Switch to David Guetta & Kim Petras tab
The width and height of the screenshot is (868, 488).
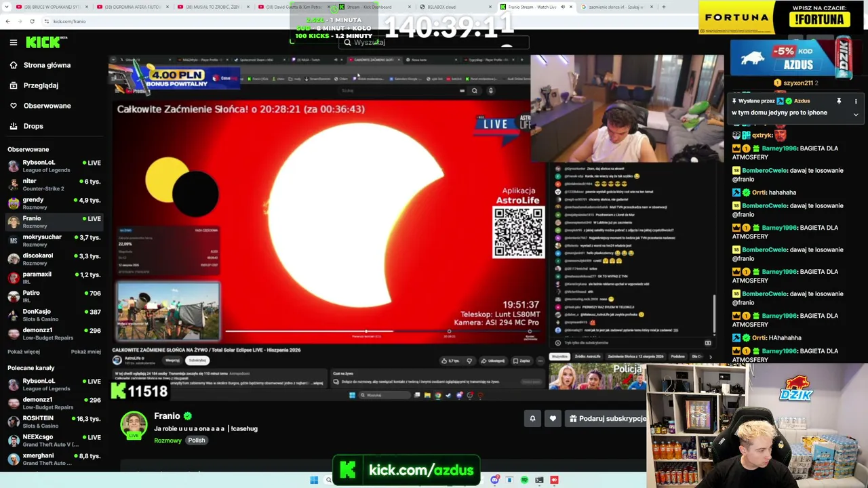[293, 7]
